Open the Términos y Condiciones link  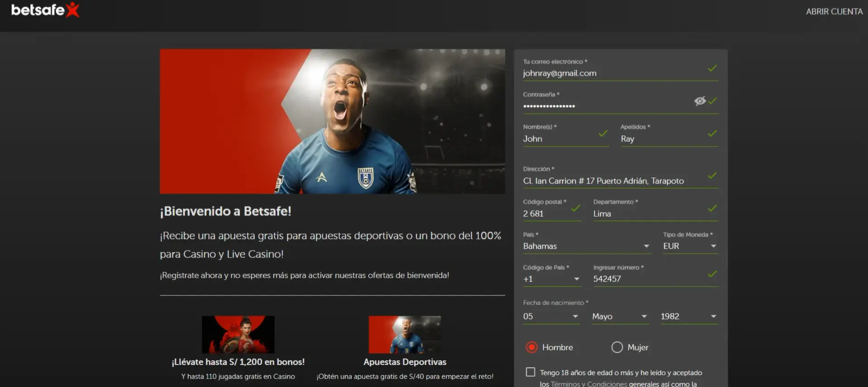[589, 384]
